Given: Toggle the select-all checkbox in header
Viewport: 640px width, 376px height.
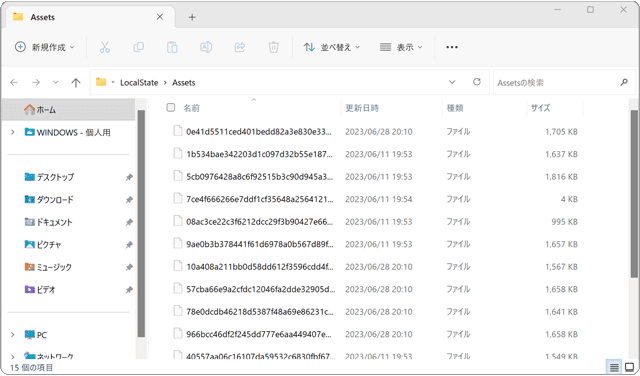Looking at the screenshot, I should (171, 107).
